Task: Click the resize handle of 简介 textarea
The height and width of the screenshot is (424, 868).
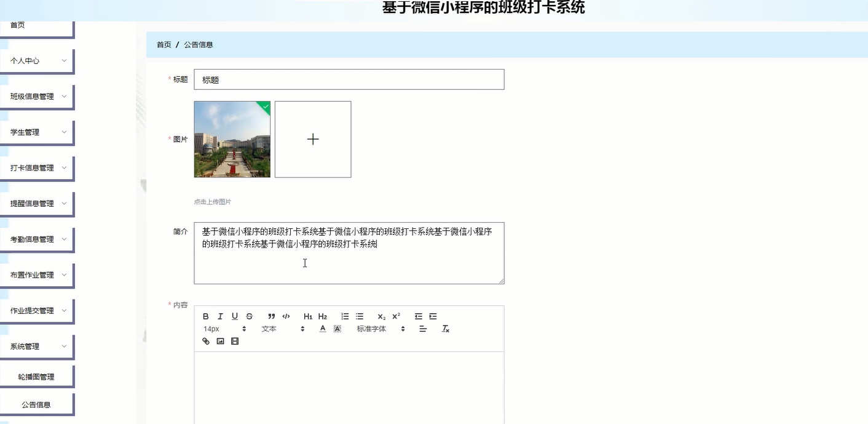Action: point(501,281)
